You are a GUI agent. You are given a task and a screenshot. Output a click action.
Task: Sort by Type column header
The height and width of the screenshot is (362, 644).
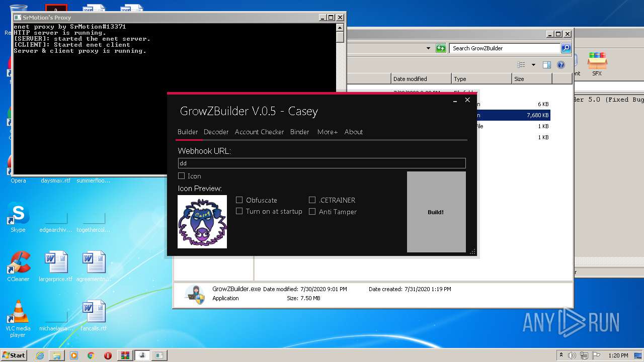coord(481,79)
